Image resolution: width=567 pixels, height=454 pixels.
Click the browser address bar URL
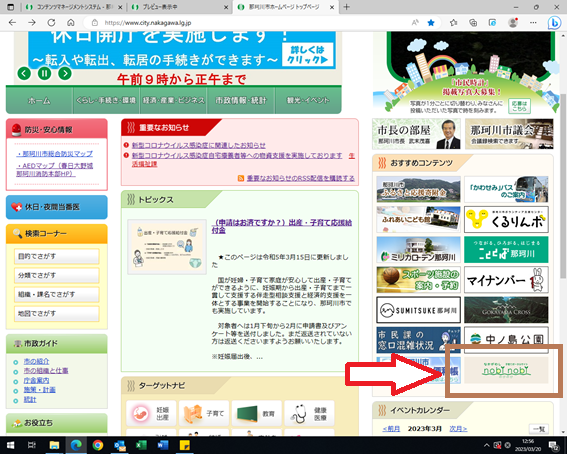coord(148,23)
